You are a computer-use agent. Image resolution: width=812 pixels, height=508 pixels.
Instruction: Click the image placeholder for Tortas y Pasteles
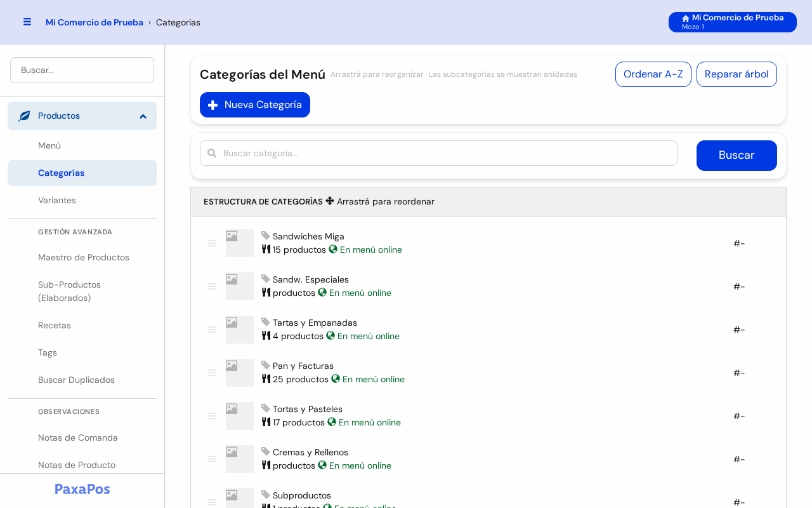coord(240,416)
